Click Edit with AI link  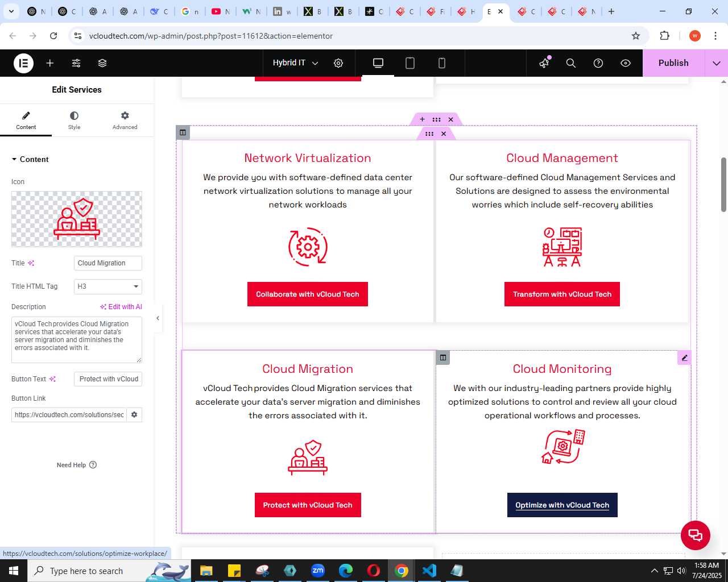121,307
